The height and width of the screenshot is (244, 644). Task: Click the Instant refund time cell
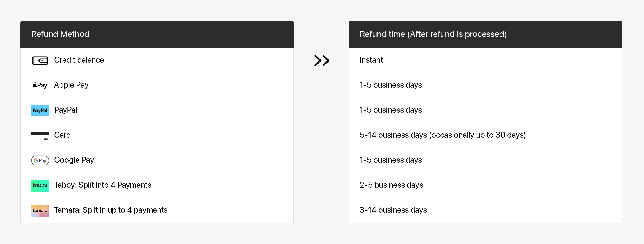click(371, 60)
